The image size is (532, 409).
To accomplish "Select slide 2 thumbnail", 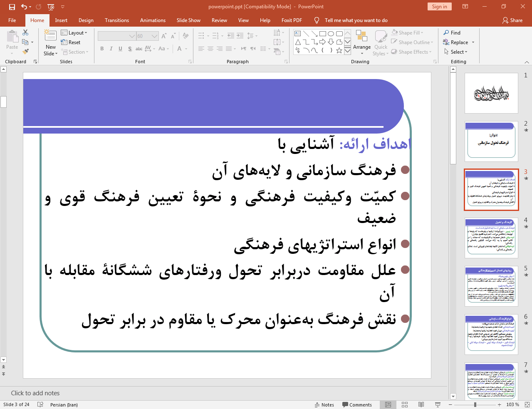I will [491, 141].
